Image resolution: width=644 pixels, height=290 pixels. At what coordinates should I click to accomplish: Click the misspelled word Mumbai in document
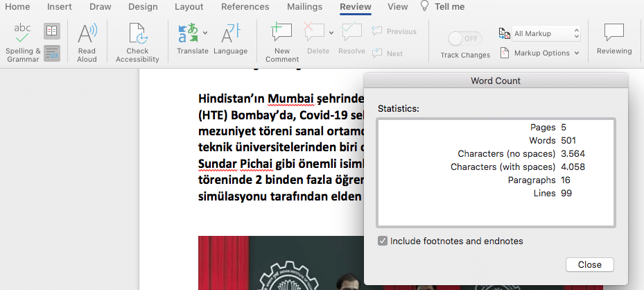pyautogui.click(x=290, y=99)
